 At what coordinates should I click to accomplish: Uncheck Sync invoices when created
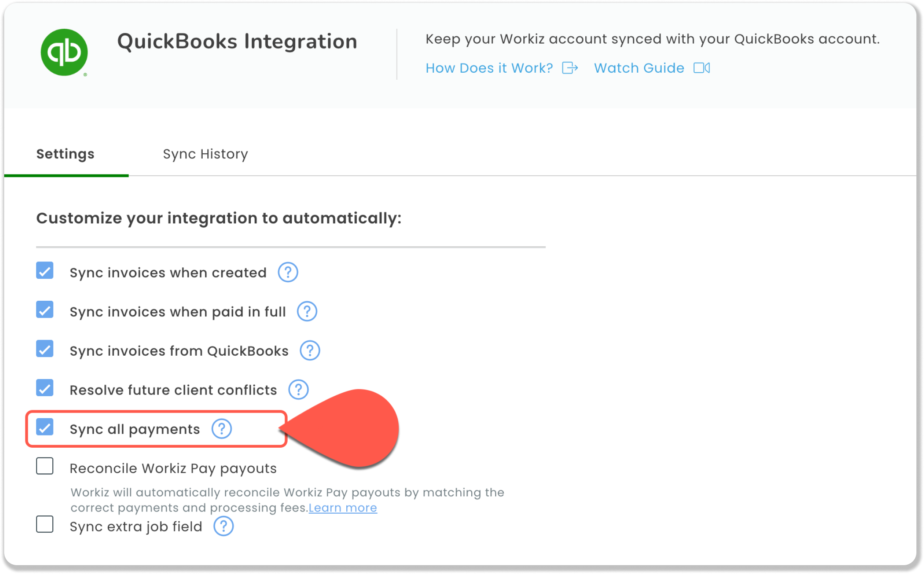pyautogui.click(x=45, y=270)
